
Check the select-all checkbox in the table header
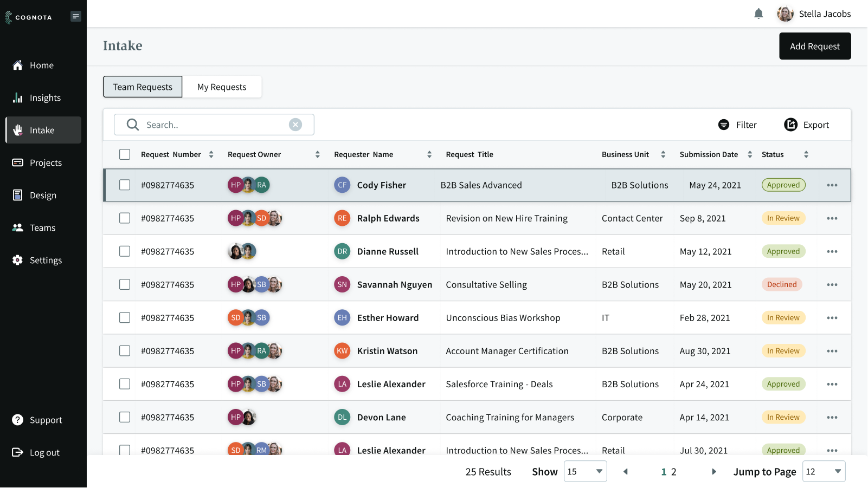[x=124, y=154]
